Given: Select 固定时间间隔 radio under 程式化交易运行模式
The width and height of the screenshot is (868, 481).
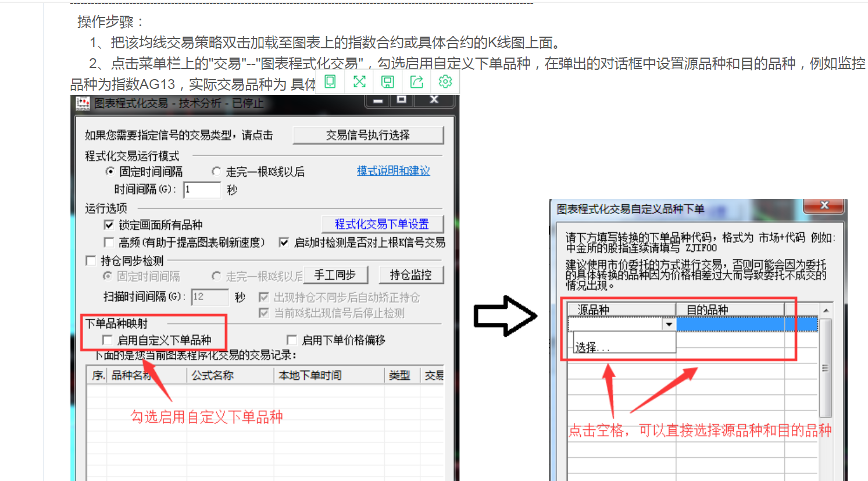Looking at the screenshot, I should point(110,172).
